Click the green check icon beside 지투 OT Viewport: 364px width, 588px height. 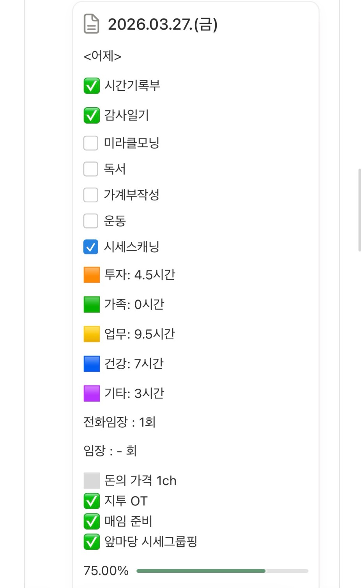[92, 501]
